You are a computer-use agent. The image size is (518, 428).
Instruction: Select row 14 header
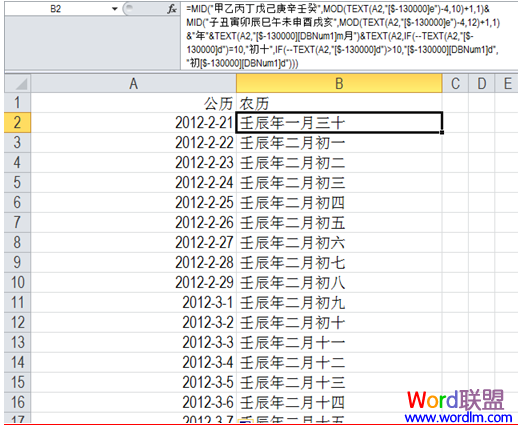(x=17, y=363)
